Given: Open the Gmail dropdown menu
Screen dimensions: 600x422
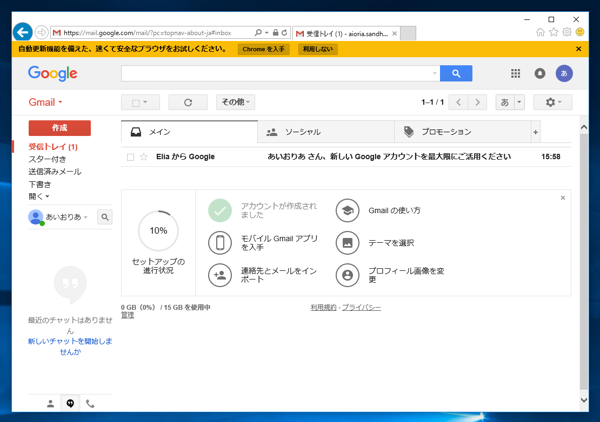Looking at the screenshot, I should pos(45,102).
